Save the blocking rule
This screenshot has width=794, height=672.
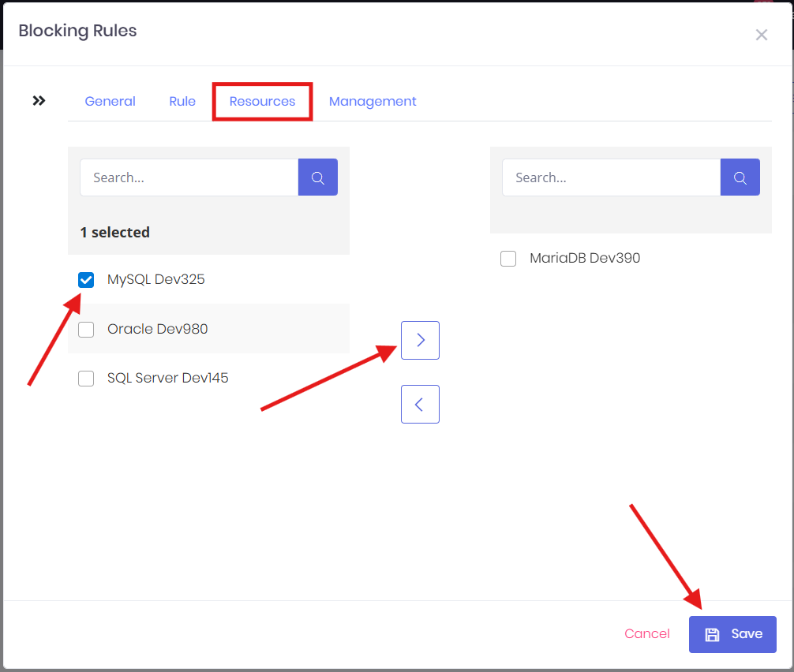732,634
